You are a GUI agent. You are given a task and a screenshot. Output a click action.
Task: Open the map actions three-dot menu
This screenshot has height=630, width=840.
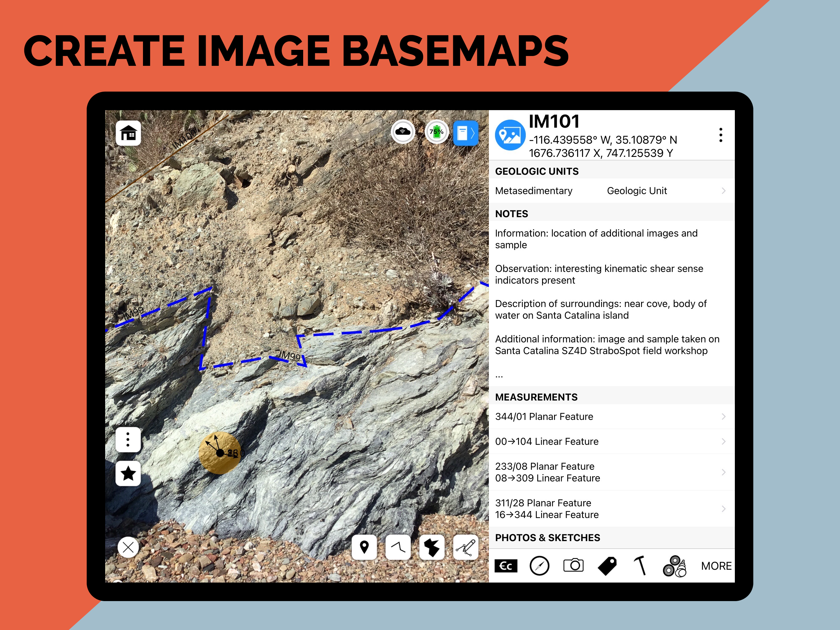coord(128,440)
